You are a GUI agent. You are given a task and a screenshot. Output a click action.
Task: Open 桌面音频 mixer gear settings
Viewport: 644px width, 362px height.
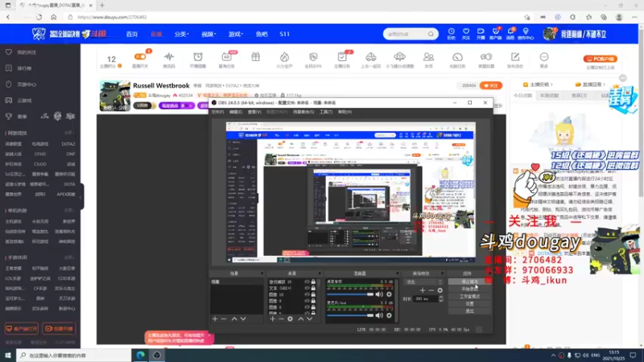pyautogui.click(x=389, y=294)
